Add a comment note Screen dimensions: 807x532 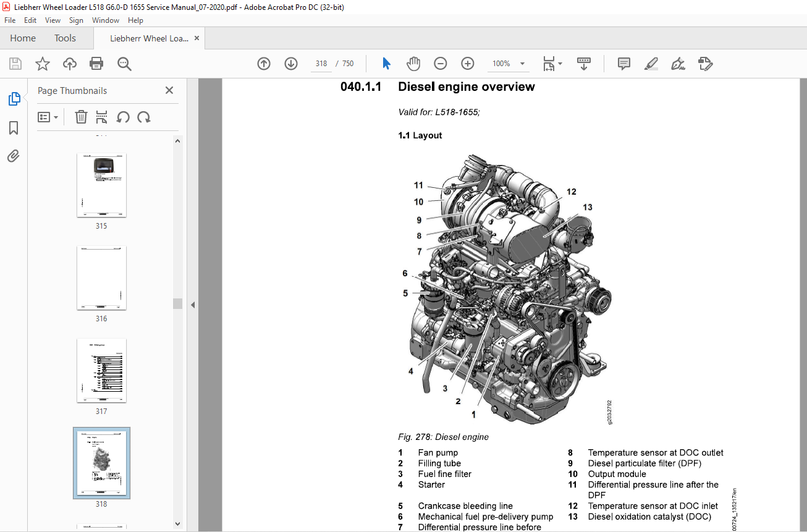(x=624, y=64)
